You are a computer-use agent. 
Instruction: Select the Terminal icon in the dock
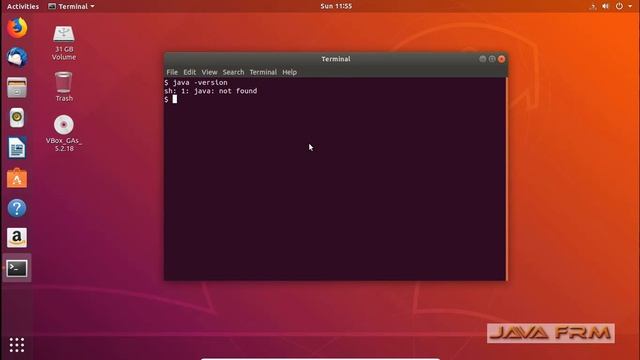(x=17, y=268)
